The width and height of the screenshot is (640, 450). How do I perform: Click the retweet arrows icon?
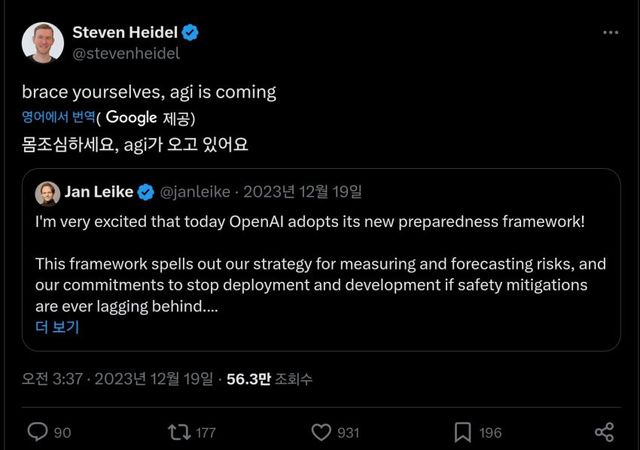[178, 432]
